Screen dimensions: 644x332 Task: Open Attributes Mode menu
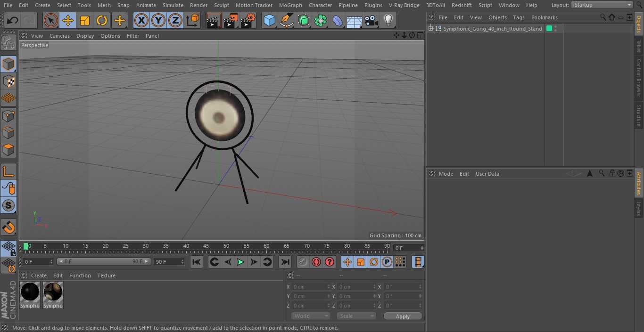[x=446, y=174]
